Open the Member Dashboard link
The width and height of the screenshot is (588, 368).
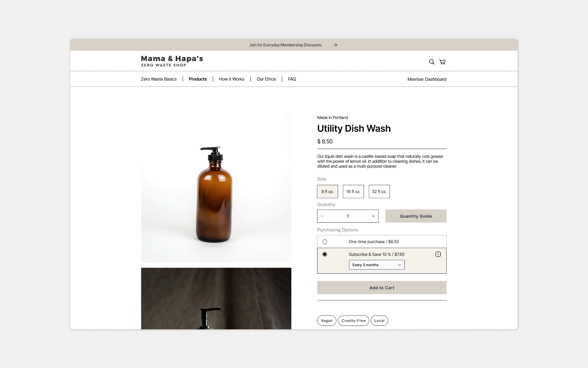(427, 79)
